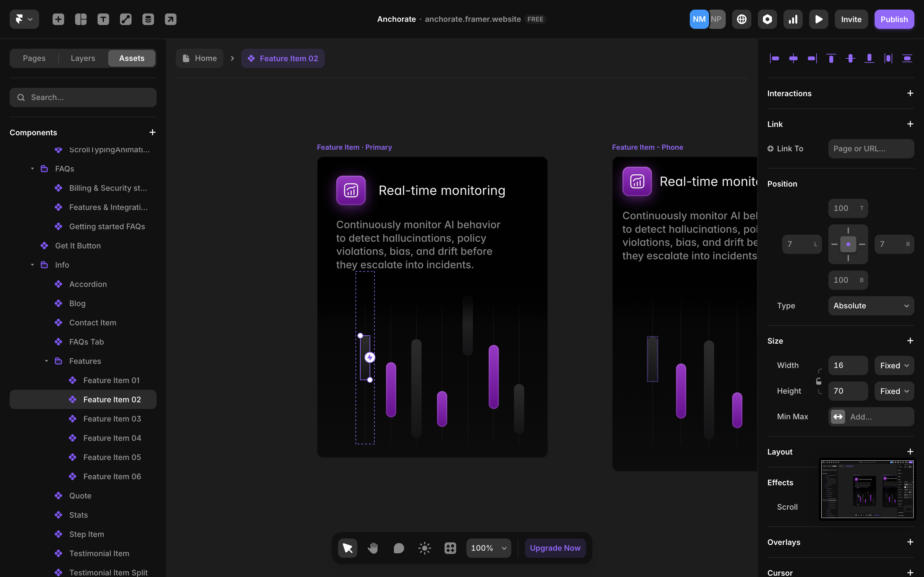Image resolution: width=924 pixels, height=577 pixels.
Task: Switch to the Layers tab
Action: coord(83,58)
